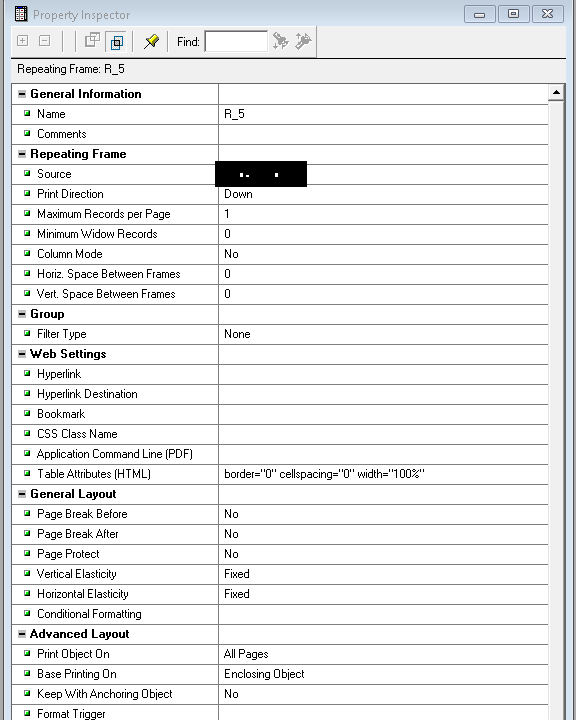The width and height of the screenshot is (576, 720).
Task: Click Keep With Anchoring Object value
Action: [x=231, y=694]
